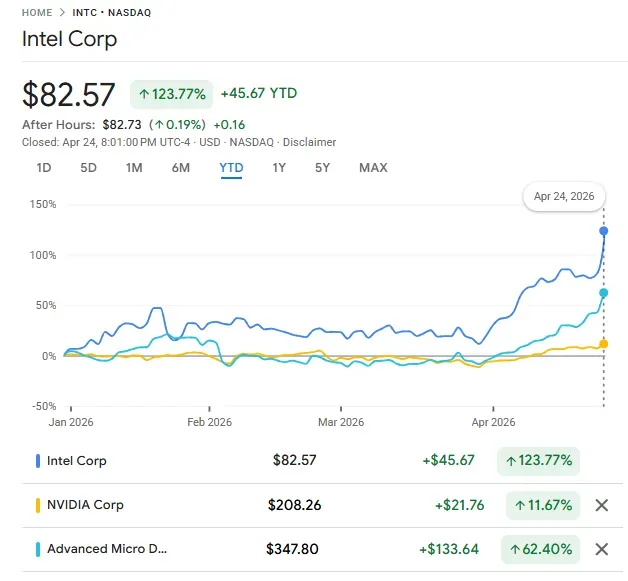
Task: Switch chart to 1D range
Action: click(44, 168)
